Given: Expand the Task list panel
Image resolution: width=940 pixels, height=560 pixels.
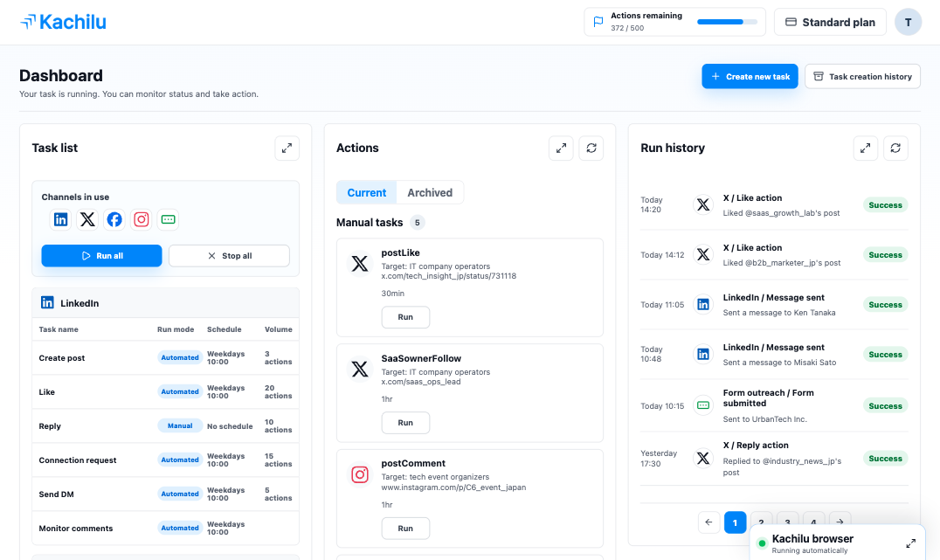Looking at the screenshot, I should [x=287, y=149].
